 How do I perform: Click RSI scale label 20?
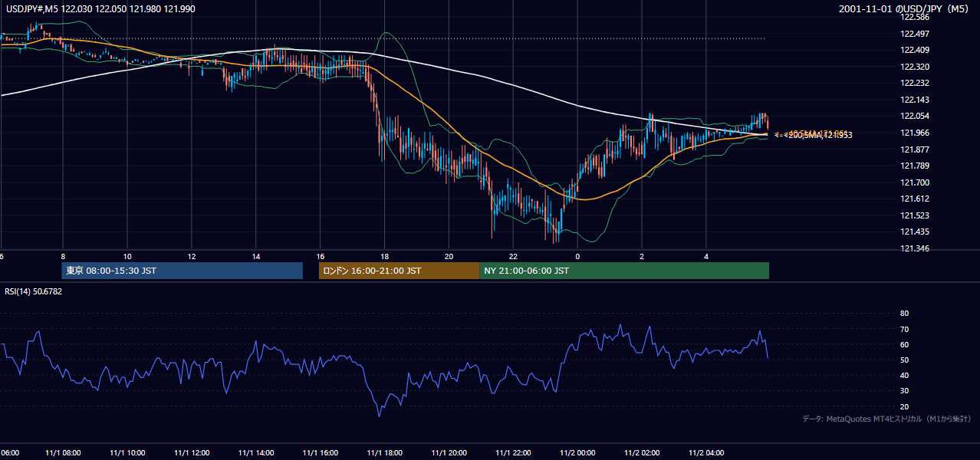pos(904,406)
